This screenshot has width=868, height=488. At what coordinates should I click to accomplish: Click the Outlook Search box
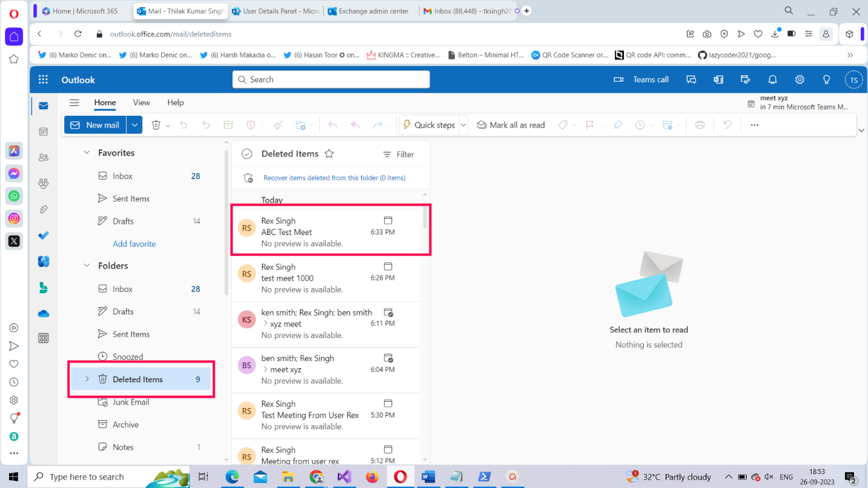[x=331, y=80]
